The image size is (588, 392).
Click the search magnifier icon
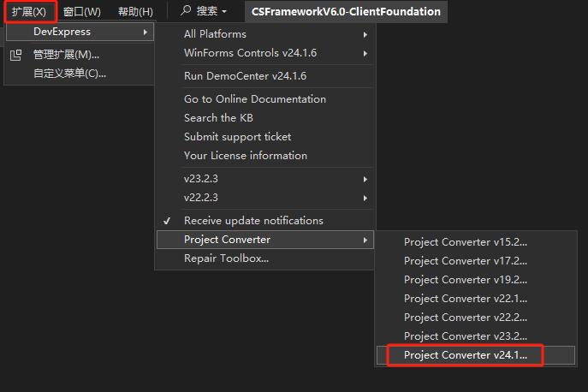[x=185, y=11]
